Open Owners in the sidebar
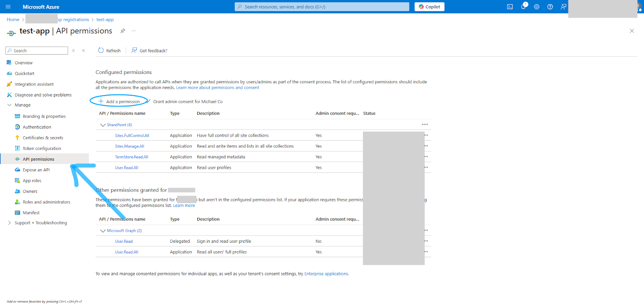 click(30, 191)
